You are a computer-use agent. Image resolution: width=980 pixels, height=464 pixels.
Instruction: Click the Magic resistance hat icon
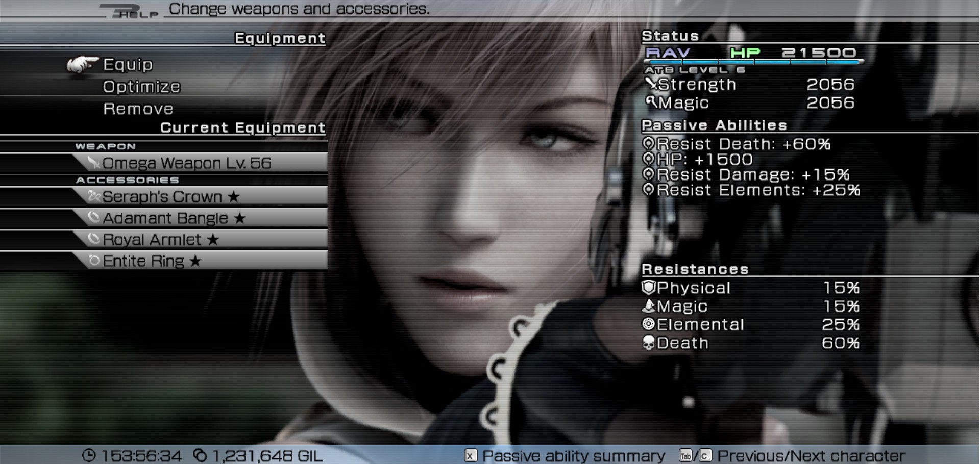648,305
